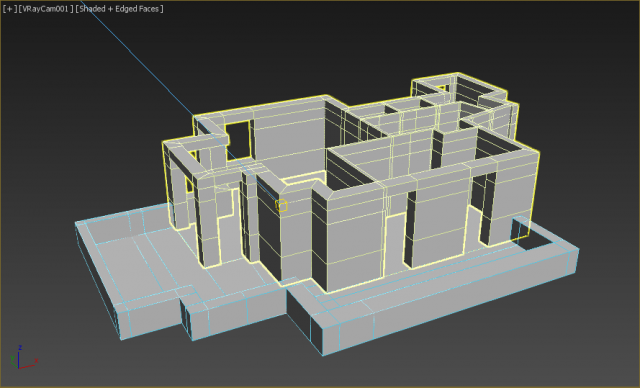The width and height of the screenshot is (640, 388).
Task: Click the XYZ axis tripod icon
Action: click(24, 357)
